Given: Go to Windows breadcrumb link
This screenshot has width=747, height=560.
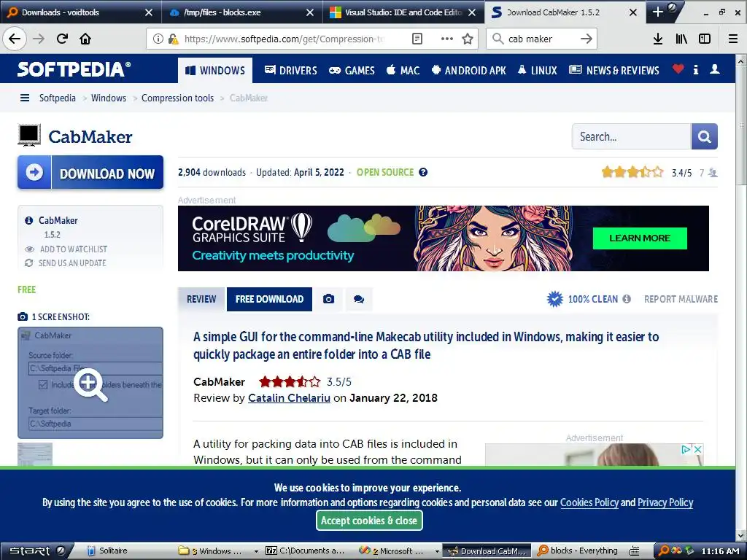Looking at the screenshot, I should point(109,98).
